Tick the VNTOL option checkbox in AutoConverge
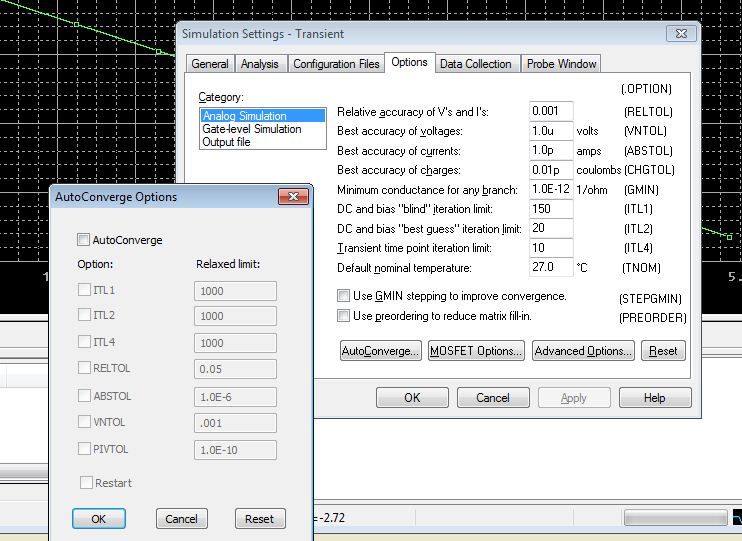Viewport: 742px width, 541px height. click(84, 421)
